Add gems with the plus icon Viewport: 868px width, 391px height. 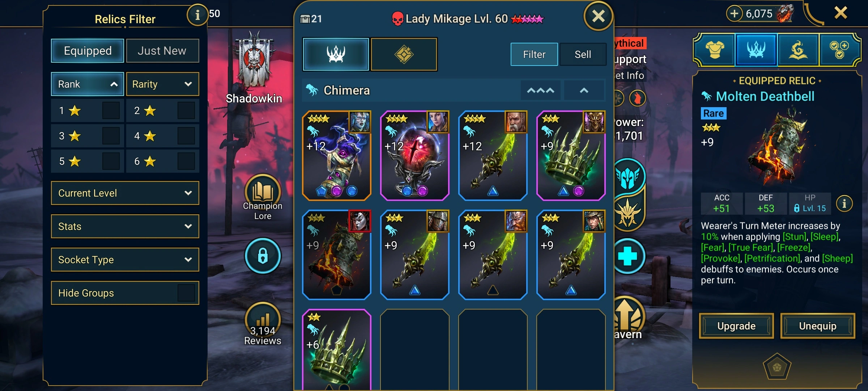pyautogui.click(x=734, y=14)
